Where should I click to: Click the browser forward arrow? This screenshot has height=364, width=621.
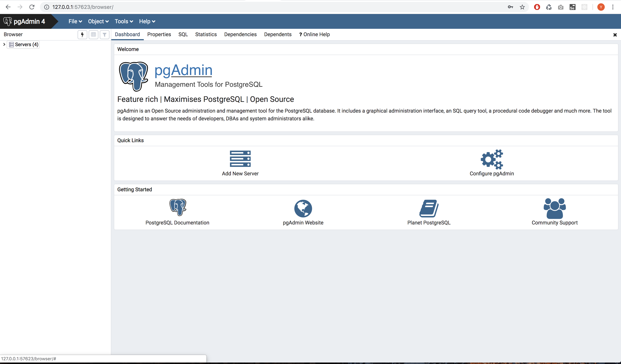pos(20,7)
